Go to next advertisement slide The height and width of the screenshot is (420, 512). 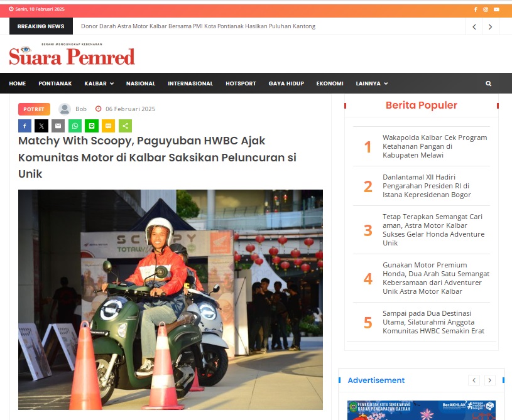(x=489, y=380)
